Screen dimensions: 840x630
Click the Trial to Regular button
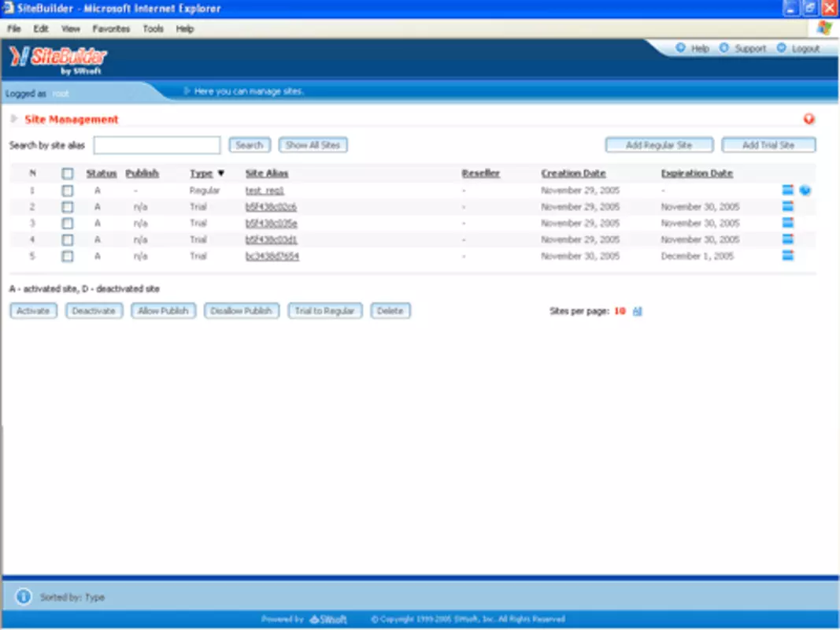point(324,311)
